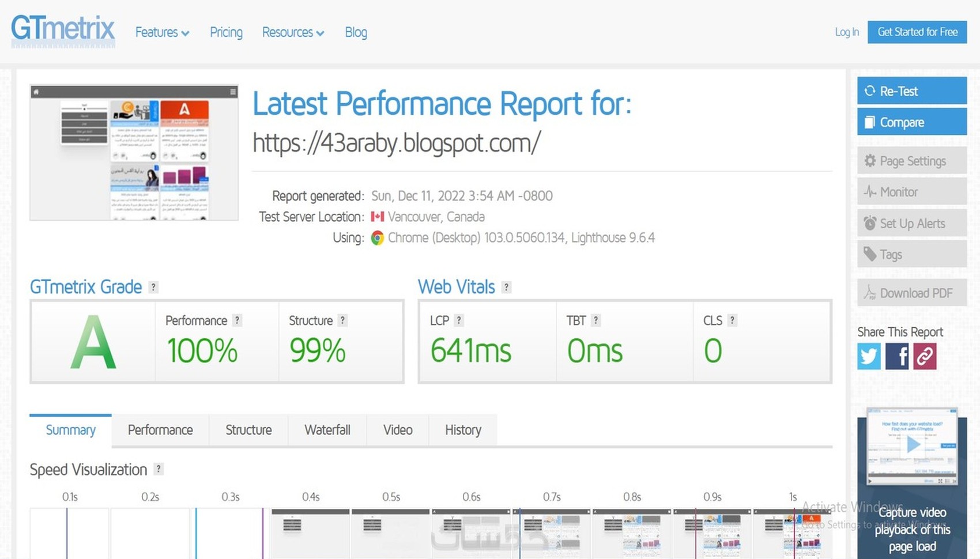The image size is (980, 559).
Task: Open help for GTmetrix Grade
Action: [x=153, y=287]
